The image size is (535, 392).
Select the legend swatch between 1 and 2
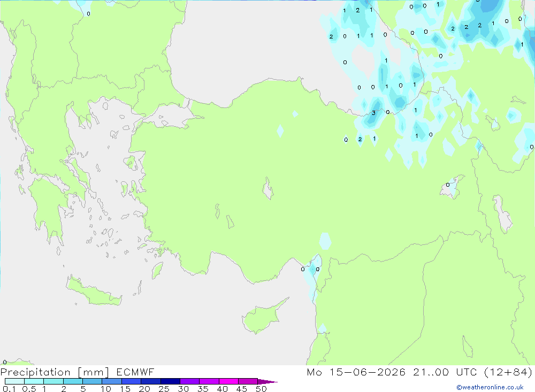[x=53, y=381]
